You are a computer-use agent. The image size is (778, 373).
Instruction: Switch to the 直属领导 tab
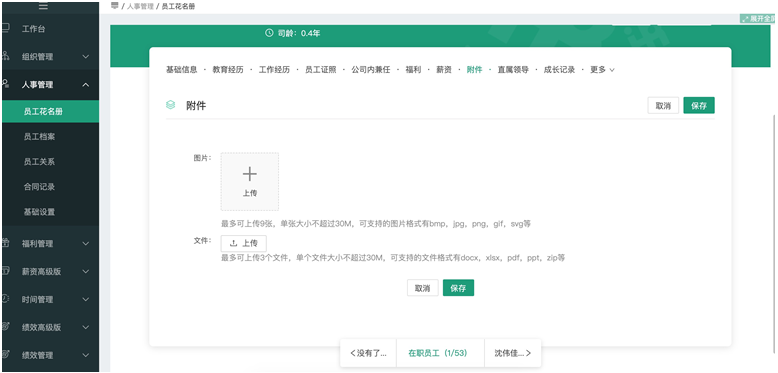pos(513,70)
